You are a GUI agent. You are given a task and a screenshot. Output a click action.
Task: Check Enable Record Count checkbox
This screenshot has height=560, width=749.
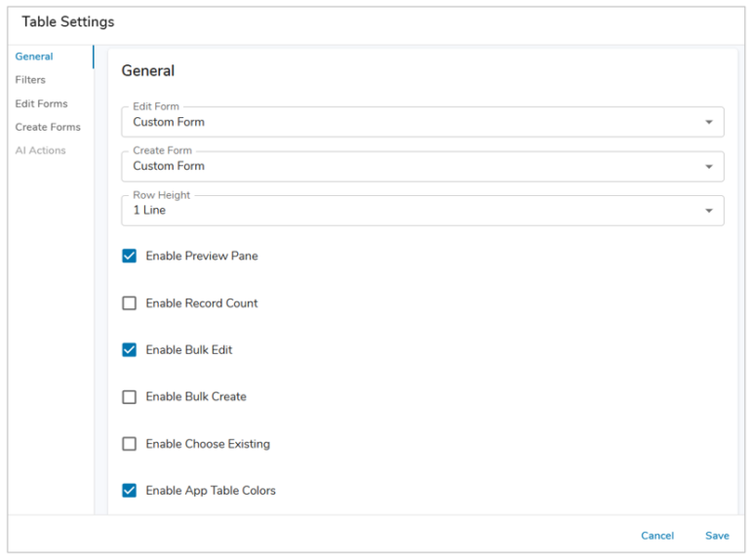pyautogui.click(x=129, y=303)
